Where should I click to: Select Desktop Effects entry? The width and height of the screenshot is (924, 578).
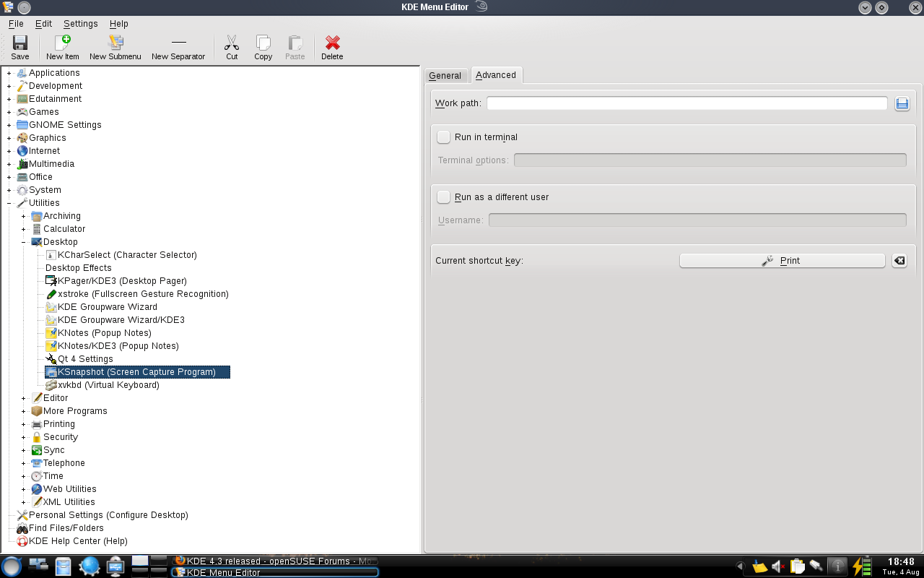click(79, 268)
